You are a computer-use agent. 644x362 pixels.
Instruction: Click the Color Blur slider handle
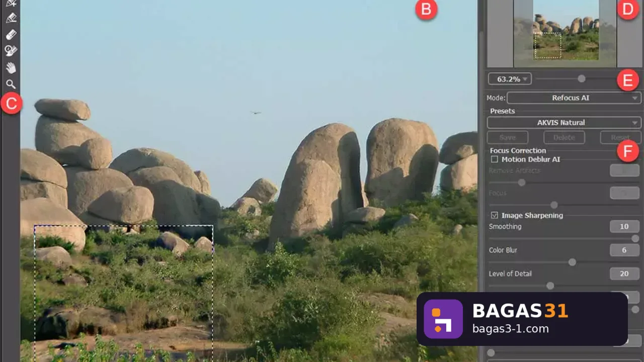coord(572,262)
